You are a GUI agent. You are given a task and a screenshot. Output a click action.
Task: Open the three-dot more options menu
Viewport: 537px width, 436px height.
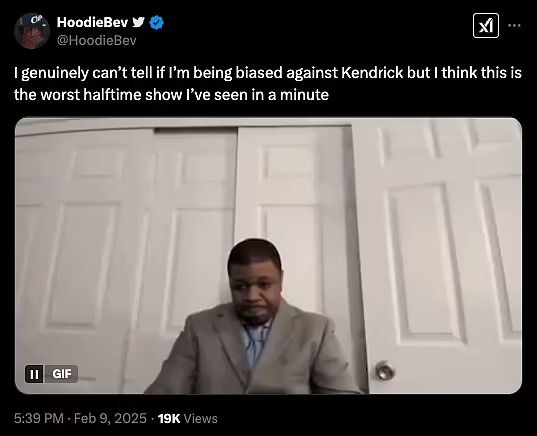[515, 25]
